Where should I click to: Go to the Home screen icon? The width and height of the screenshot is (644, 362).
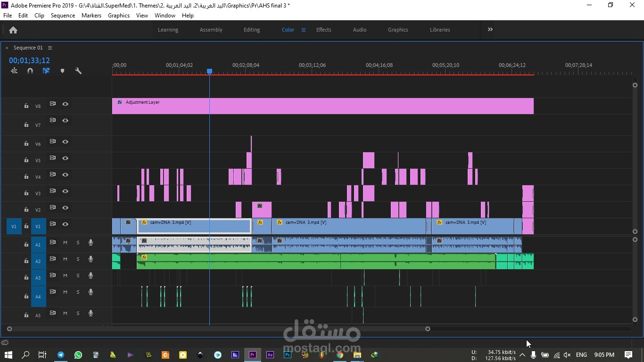[13, 30]
